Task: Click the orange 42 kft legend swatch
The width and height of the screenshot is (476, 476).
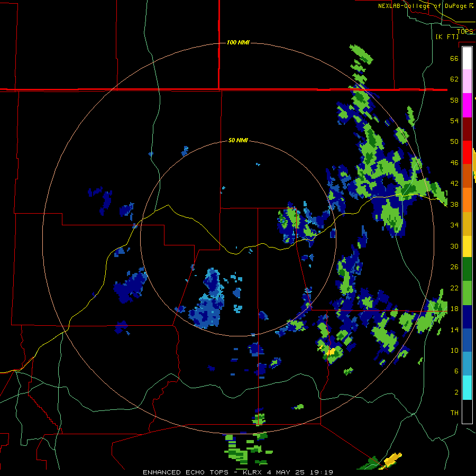Action: point(467,200)
